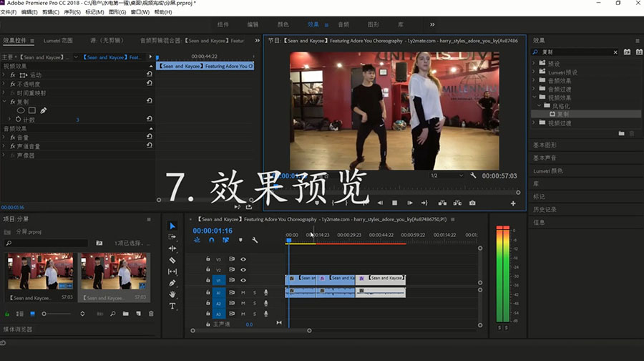Select the Pen tool in the tools panel

point(172,283)
